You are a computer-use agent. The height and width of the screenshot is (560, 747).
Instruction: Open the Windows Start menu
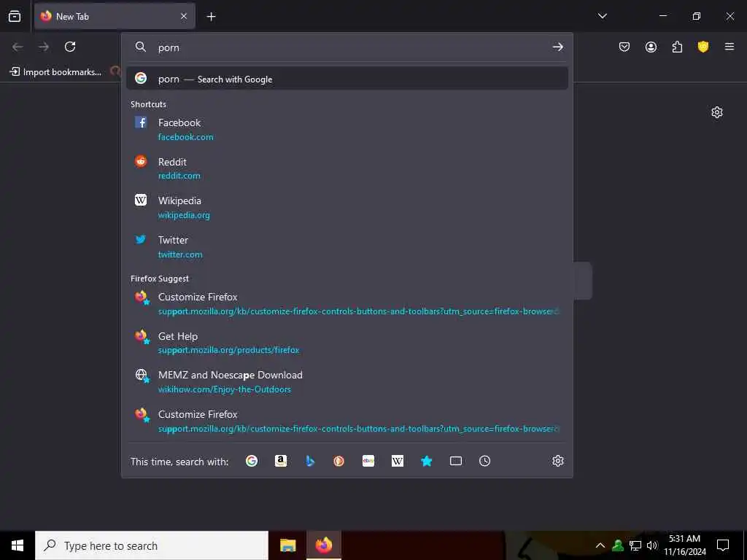coord(18,545)
